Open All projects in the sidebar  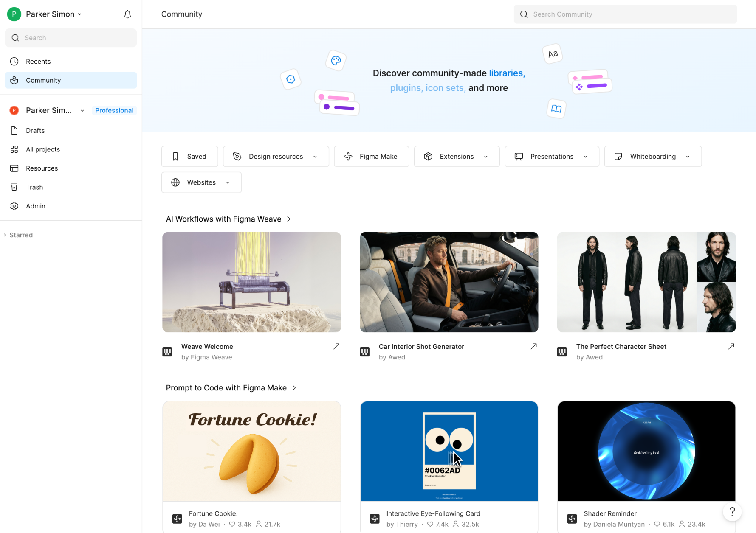(71, 149)
